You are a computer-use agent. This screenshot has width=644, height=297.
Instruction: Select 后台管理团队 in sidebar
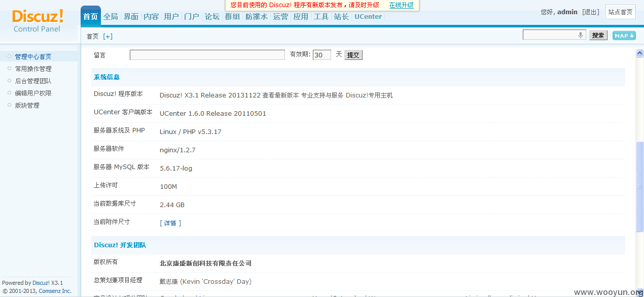(x=33, y=81)
